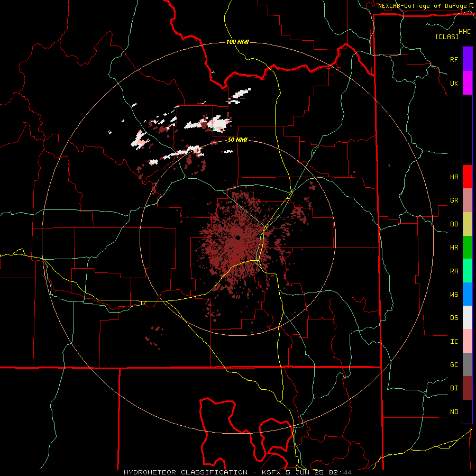
Task: Click the BI legend label
Action: 454,388
